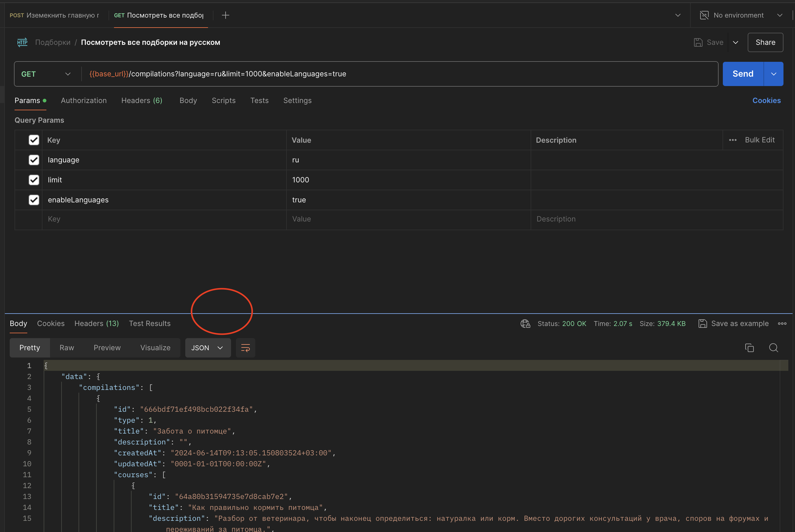795x532 pixels.
Task: Open search in response body
Action: [773, 348]
